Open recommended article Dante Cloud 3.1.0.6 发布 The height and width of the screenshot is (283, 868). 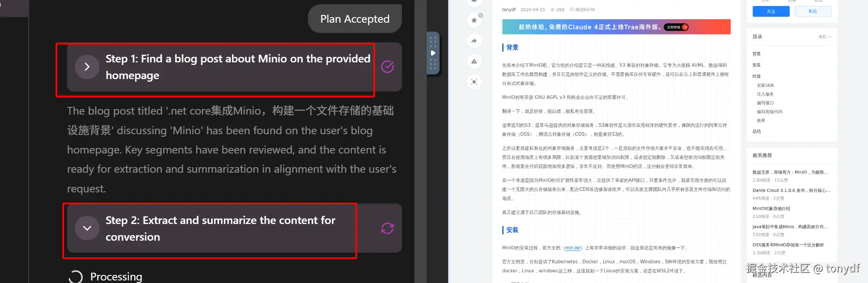(791, 190)
